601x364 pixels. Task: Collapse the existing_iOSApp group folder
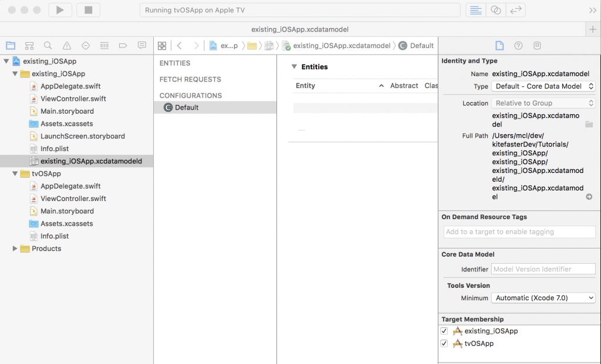15,73
